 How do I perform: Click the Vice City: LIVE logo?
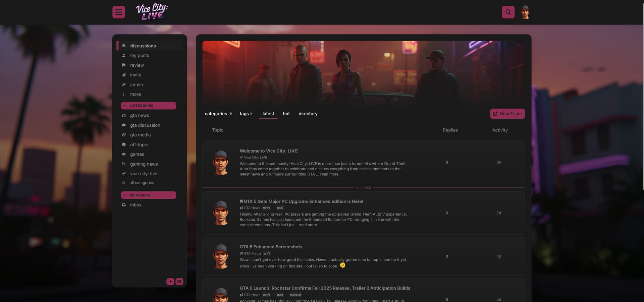152,12
